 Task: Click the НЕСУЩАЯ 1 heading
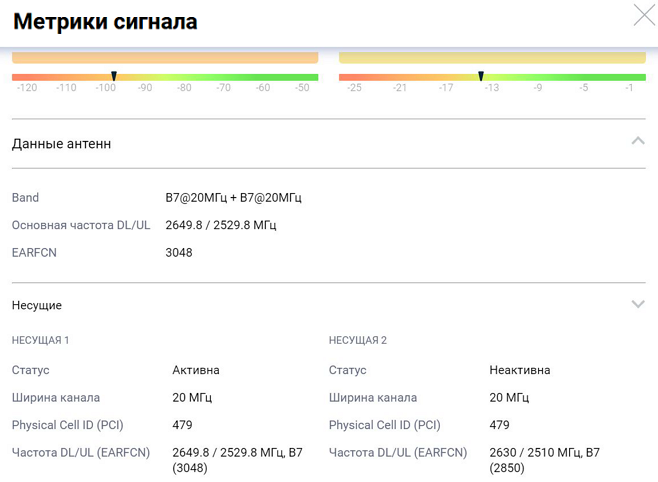tap(40, 340)
